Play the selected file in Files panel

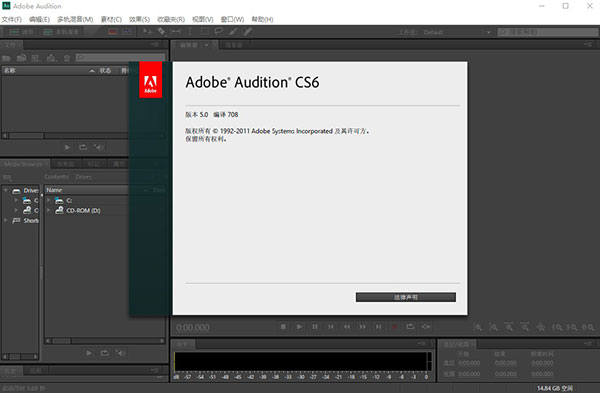[x=67, y=147]
